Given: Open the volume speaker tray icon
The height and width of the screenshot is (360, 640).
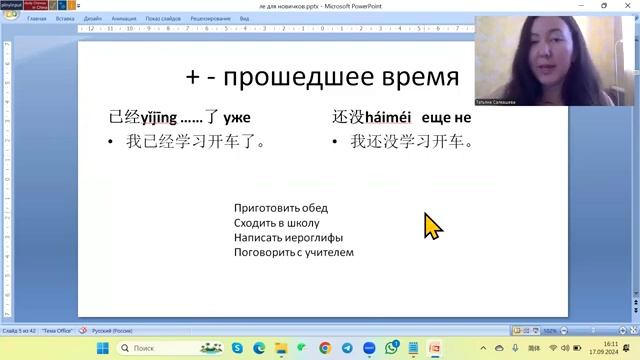Looking at the screenshot, I should click(565, 348).
